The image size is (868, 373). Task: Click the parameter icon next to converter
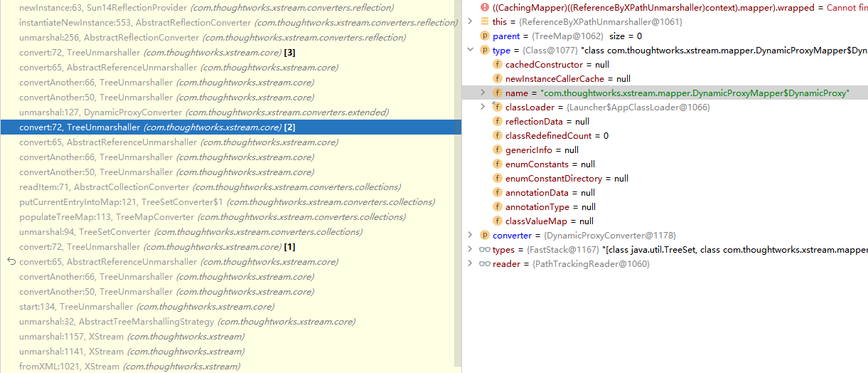(x=485, y=235)
